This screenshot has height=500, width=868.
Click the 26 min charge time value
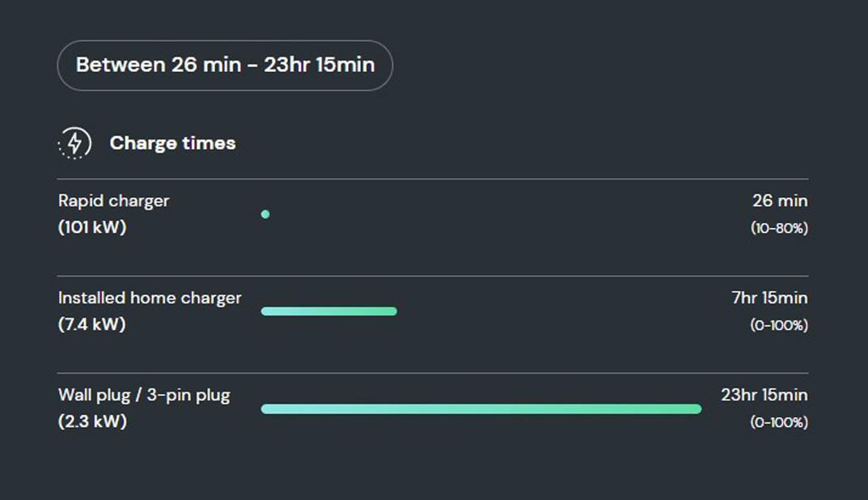(x=780, y=201)
